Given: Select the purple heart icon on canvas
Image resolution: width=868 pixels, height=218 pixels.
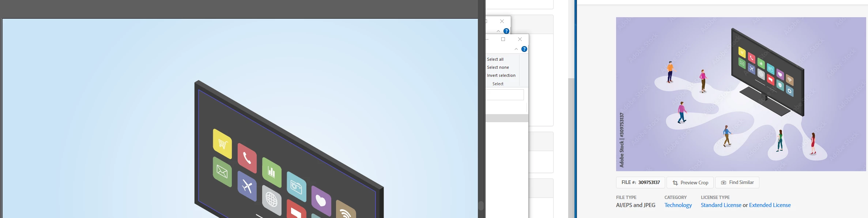Looking at the screenshot, I should [x=321, y=201].
